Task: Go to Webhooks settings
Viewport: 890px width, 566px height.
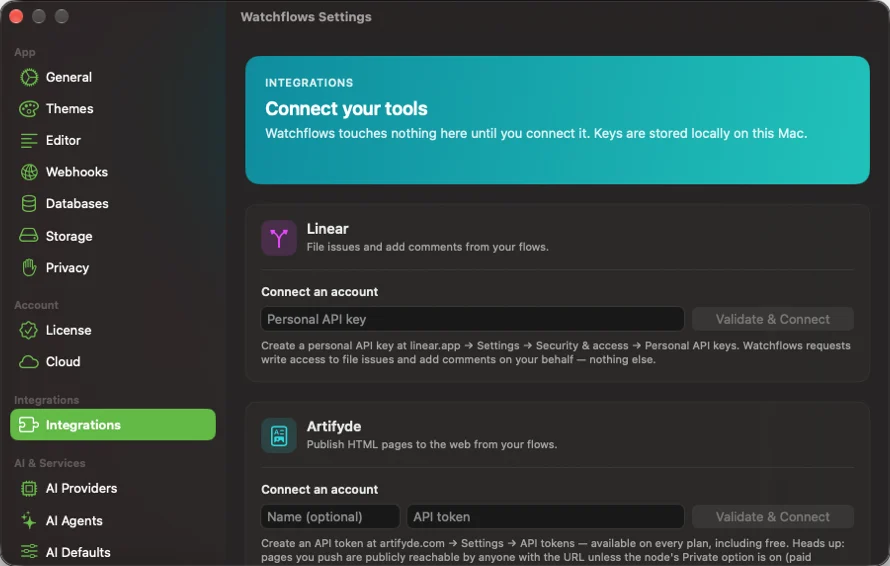Action: coord(113,172)
